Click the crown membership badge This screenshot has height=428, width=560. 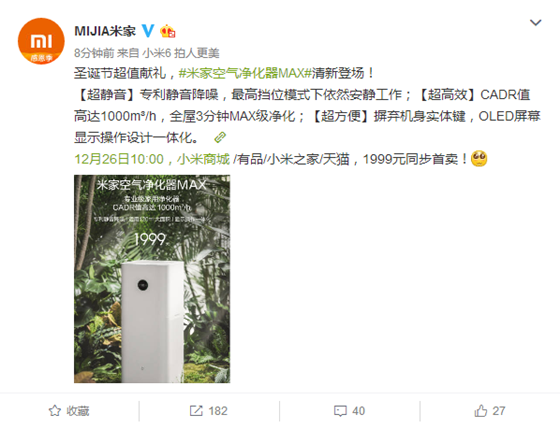pyautogui.click(x=168, y=31)
